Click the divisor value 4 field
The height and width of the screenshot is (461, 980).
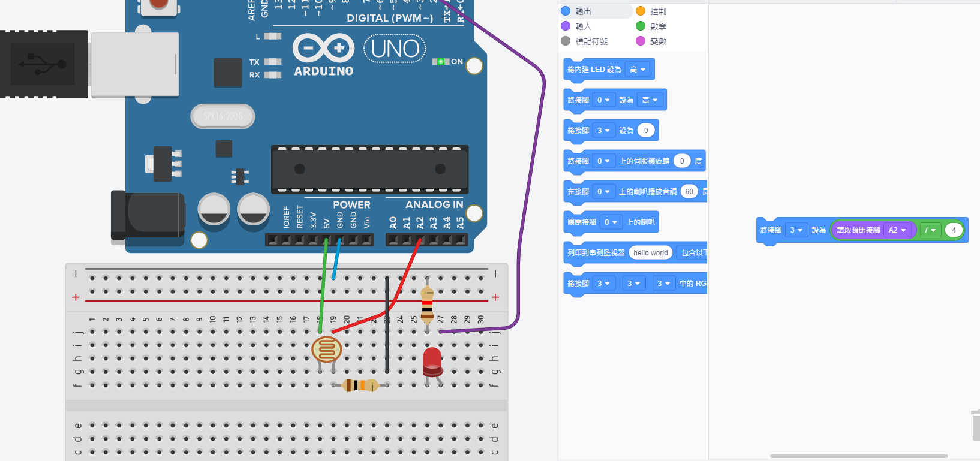pyautogui.click(x=954, y=230)
